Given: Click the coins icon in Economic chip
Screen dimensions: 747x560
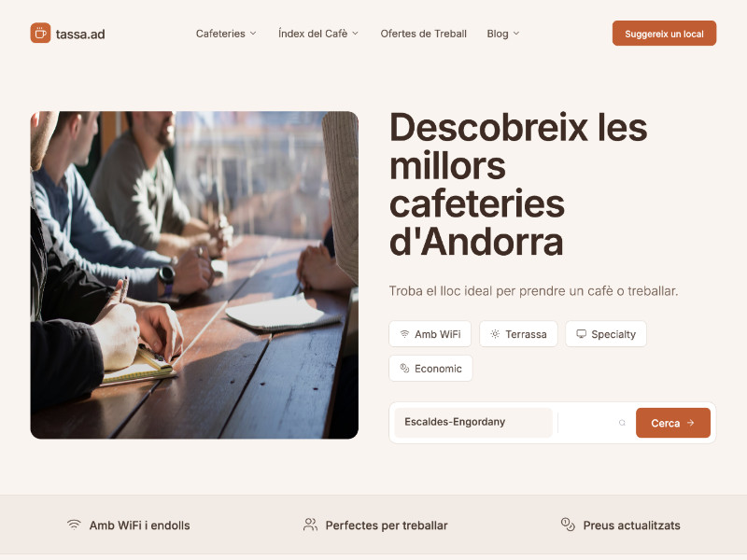Looking at the screenshot, I should (x=404, y=368).
